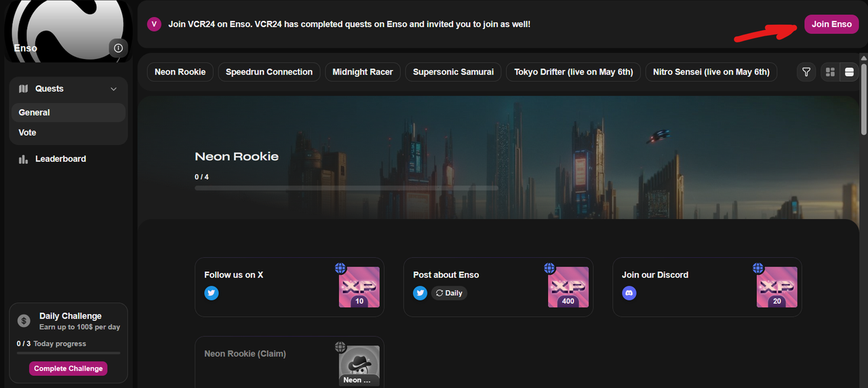Click the Enso info icon
868x388 pixels.
click(119, 48)
